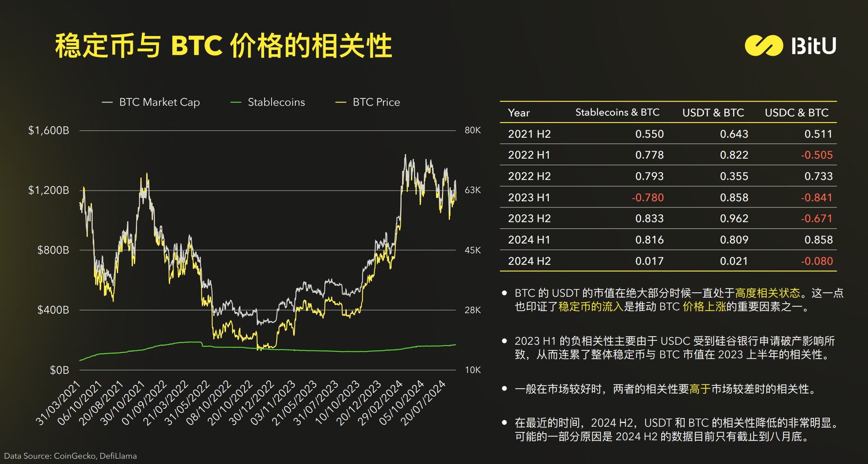
Task: Click the slide title about BTC correlation
Action: point(224,45)
